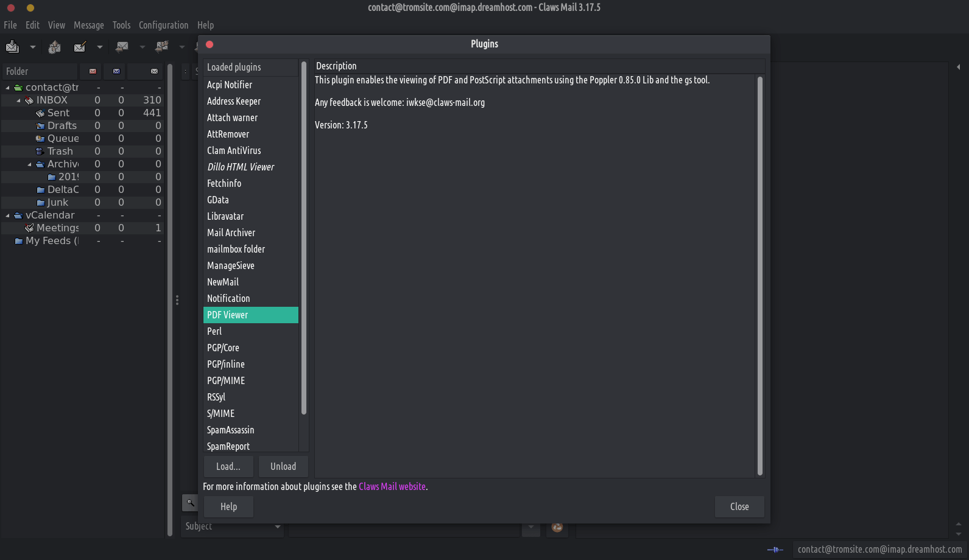Select the Attach warner plugin
Screen dimensions: 969x560
point(251,117)
